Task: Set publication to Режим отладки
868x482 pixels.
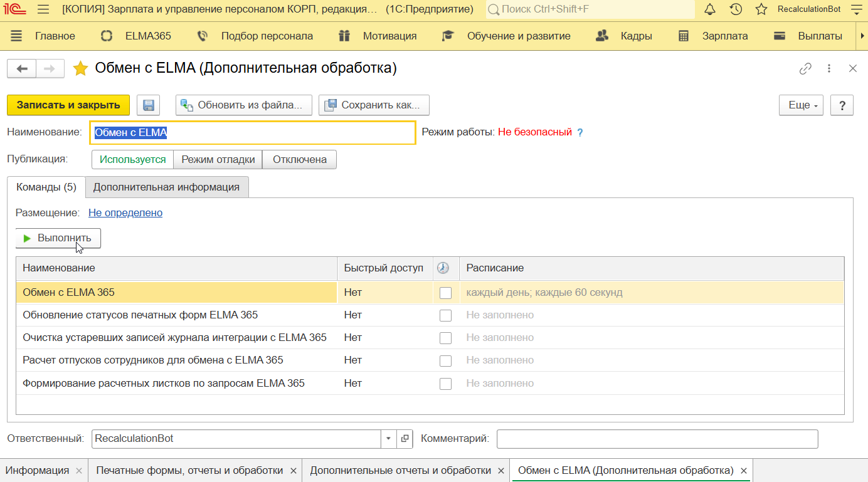Action: [218, 159]
